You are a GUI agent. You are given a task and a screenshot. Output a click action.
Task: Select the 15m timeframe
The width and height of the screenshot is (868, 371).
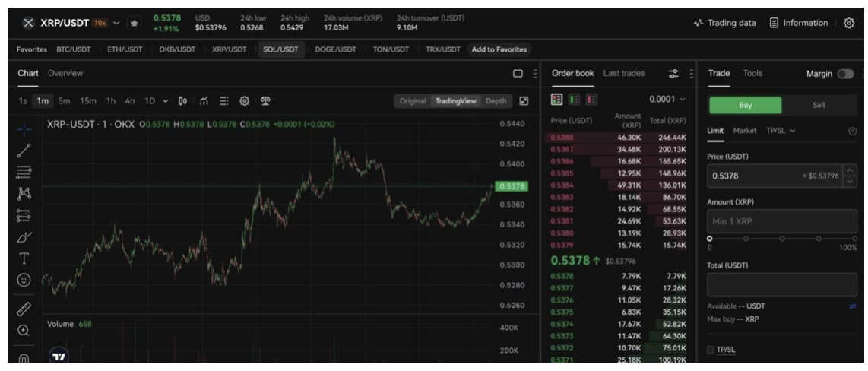[x=87, y=101]
